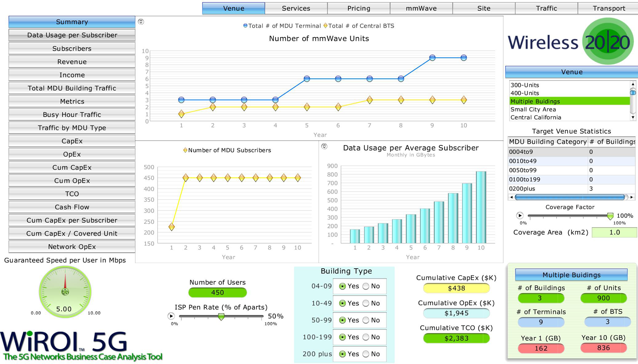The height and width of the screenshot is (364, 638).
Task: Select No for 100-199 building type
Action: point(366,337)
